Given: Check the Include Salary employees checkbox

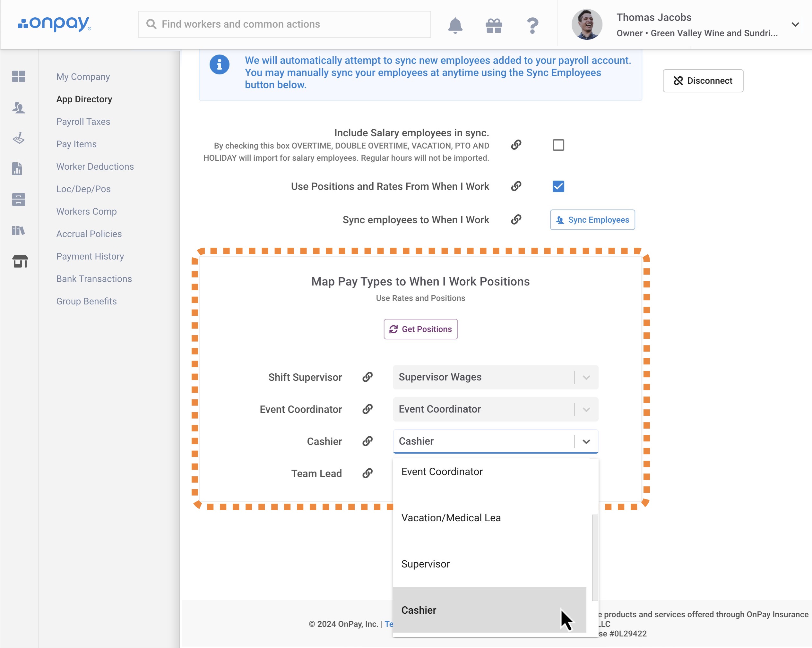Looking at the screenshot, I should point(558,145).
